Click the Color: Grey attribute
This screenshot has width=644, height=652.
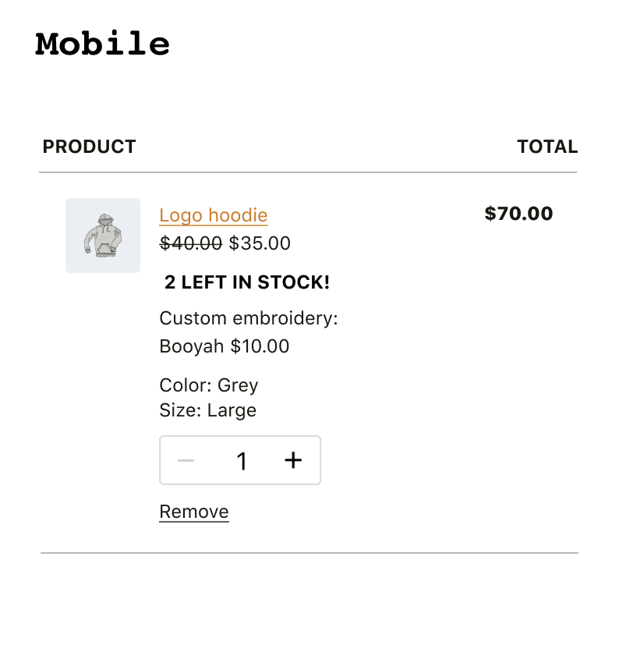[x=208, y=385]
